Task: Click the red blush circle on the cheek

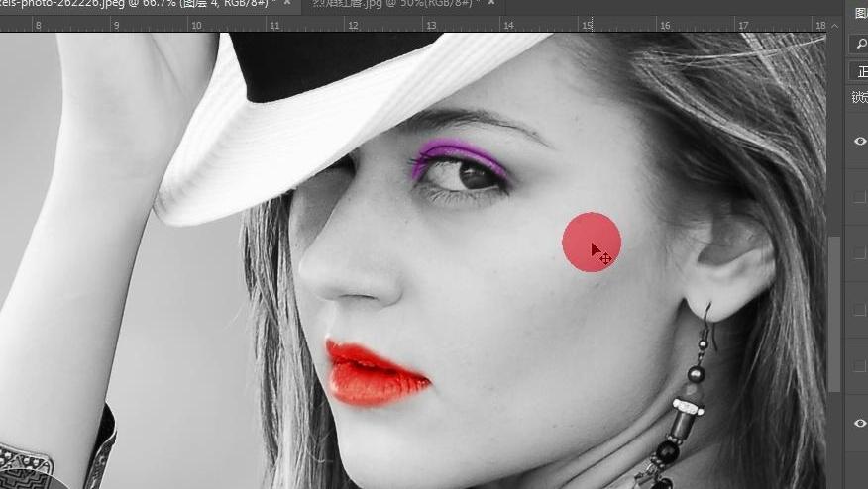Action: (x=592, y=243)
